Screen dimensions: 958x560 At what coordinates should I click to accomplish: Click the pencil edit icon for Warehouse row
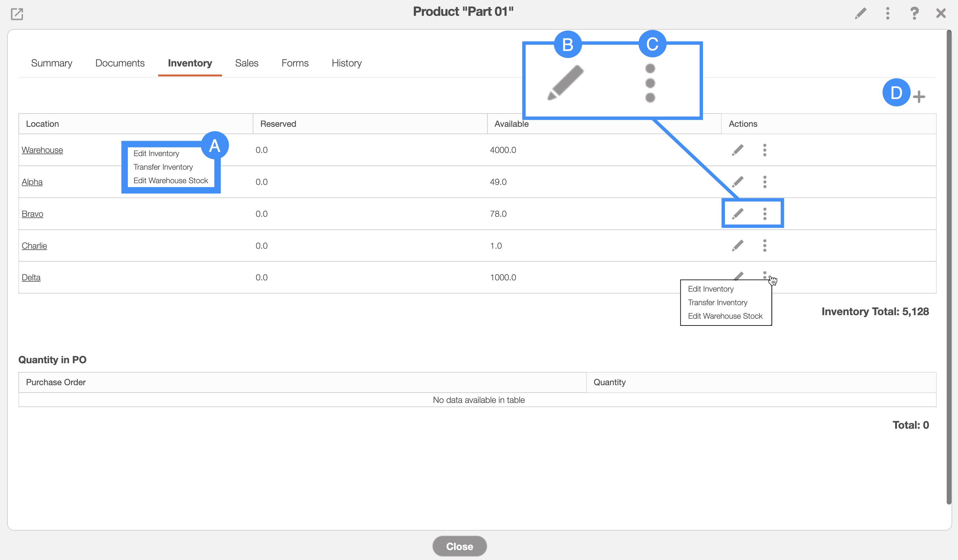pos(738,150)
